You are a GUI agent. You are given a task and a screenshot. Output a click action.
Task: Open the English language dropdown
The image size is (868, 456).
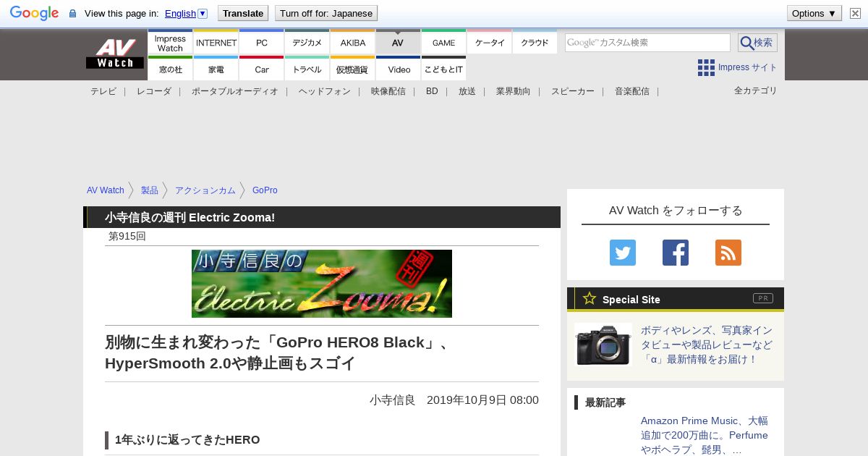coord(186,13)
